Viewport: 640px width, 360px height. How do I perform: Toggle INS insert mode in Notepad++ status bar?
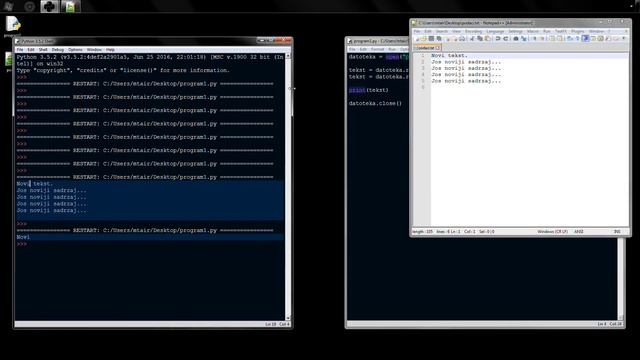click(x=617, y=231)
